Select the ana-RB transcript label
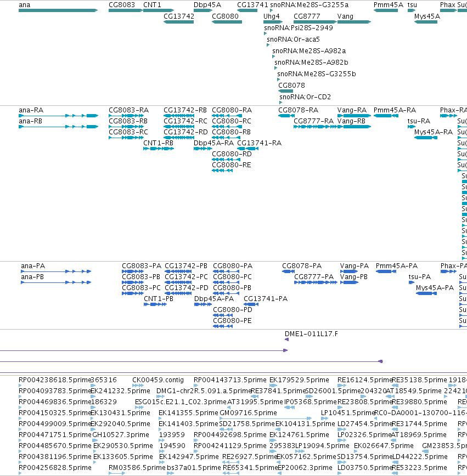The height and width of the screenshot is (476, 467). pos(30,121)
